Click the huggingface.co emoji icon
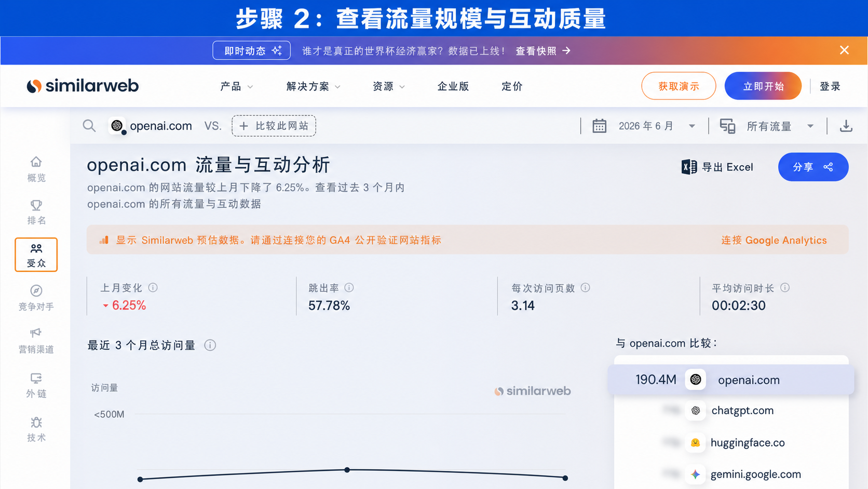 tap(695, 442)
